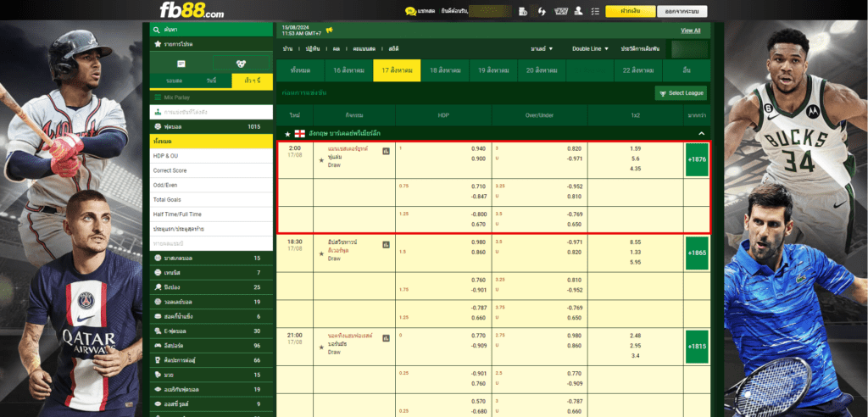Viewport: 868px width, 417px height.
Task: Click the yellow deposit button in header
Action: click(631, 11)
